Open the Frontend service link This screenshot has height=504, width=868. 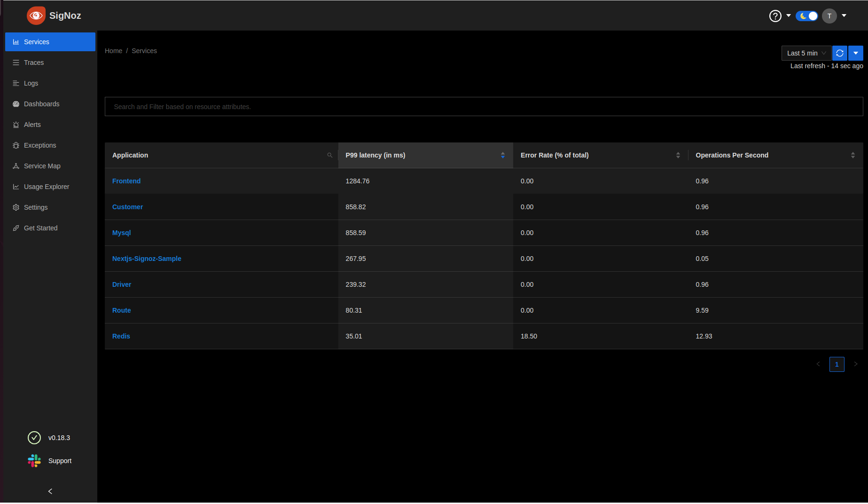point(126,181)
